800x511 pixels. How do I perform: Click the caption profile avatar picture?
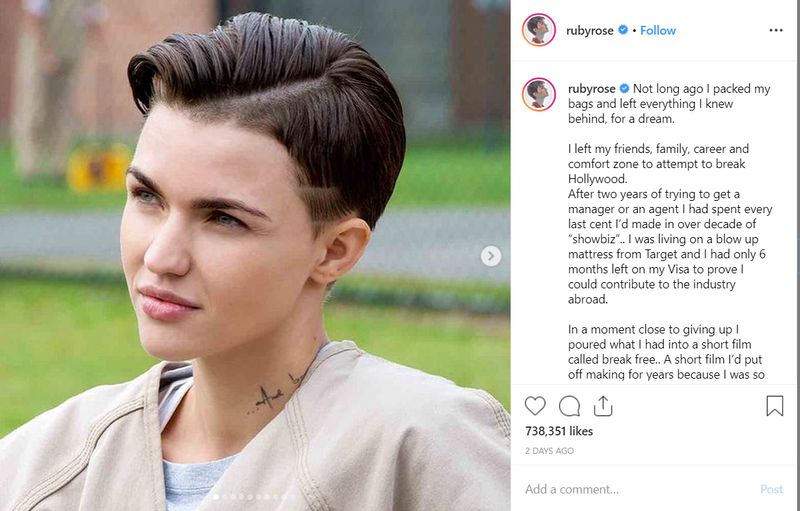click(539, 94)
